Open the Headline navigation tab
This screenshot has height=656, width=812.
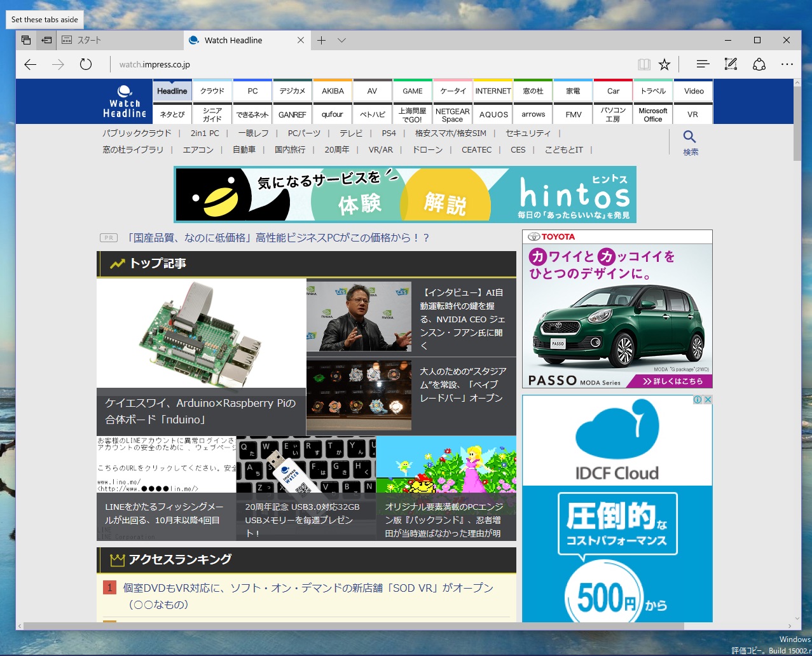coord(172,90)
